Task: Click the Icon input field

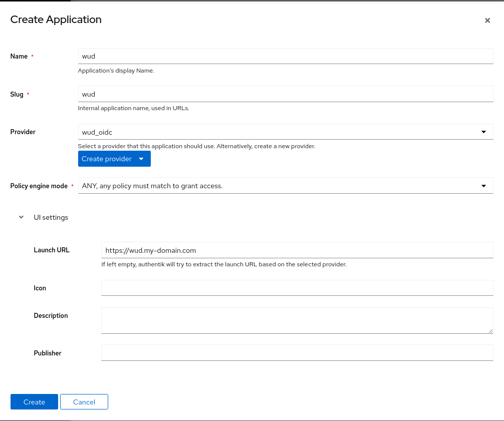Action: (297, 288)
